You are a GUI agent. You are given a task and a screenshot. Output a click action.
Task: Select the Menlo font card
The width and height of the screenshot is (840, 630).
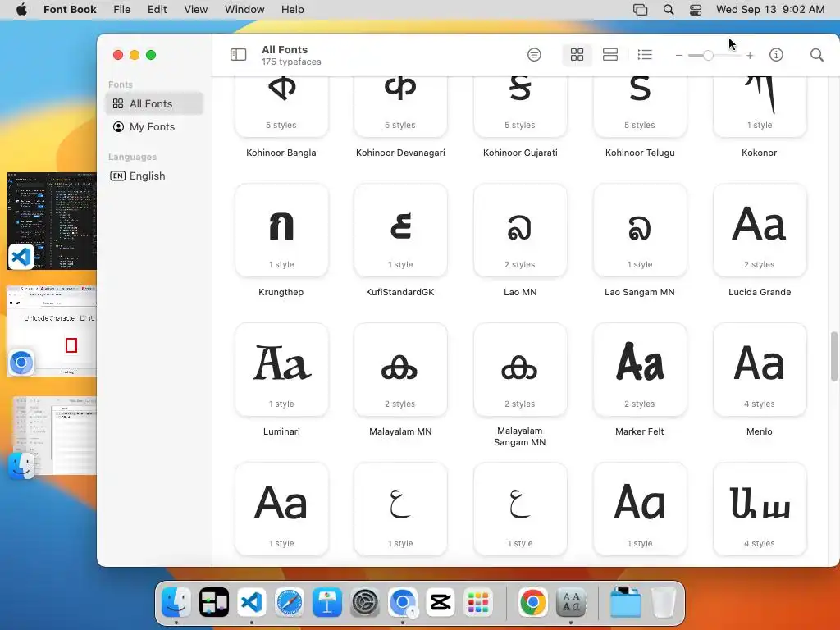pyautogui.click(x=760, y=370)
